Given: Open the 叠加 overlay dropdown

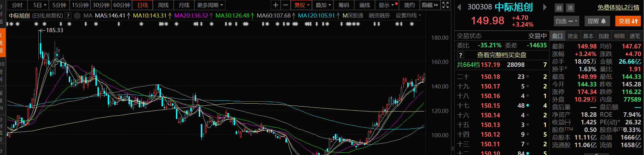Looking at the screenshot, I should click(323, 5).
